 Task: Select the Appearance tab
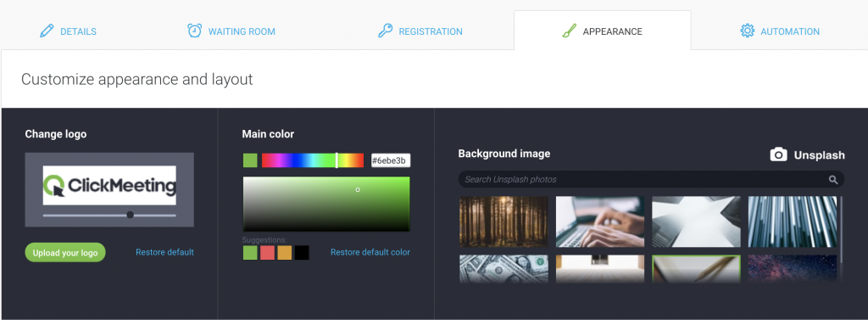coord(602,31)
